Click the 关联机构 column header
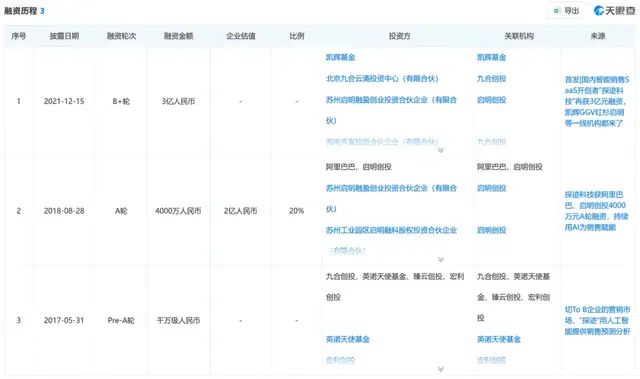The image size is (640, 379). click(x=519, y=36)
